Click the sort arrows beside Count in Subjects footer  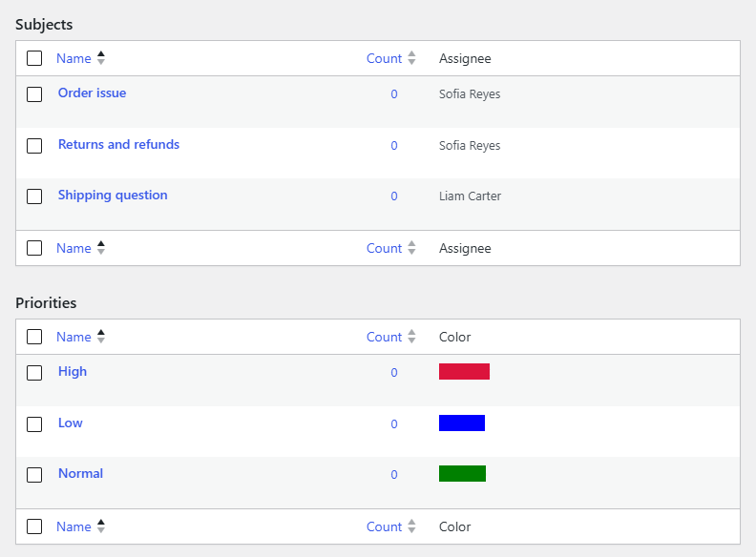click(411, 248)
